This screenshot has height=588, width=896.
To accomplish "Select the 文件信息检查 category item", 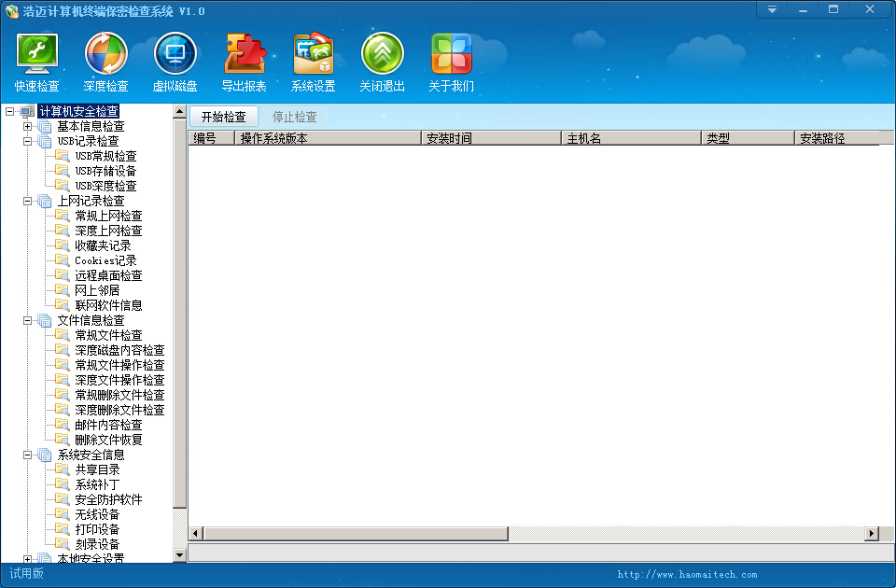I will [91, 320].
